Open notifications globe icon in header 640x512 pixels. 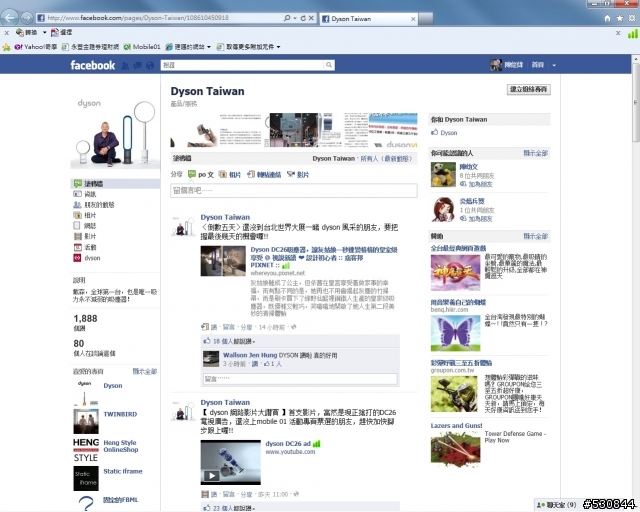pos(150,65)
